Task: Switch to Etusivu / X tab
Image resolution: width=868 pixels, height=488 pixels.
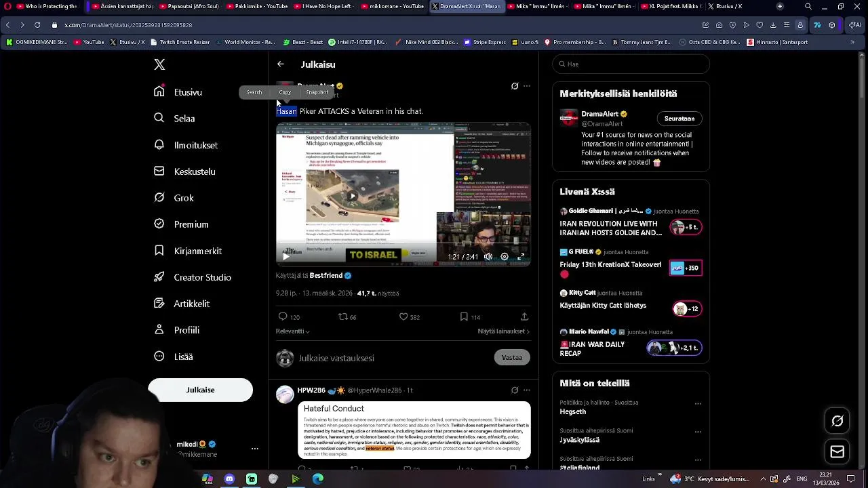Action: [x=724, y=7]
